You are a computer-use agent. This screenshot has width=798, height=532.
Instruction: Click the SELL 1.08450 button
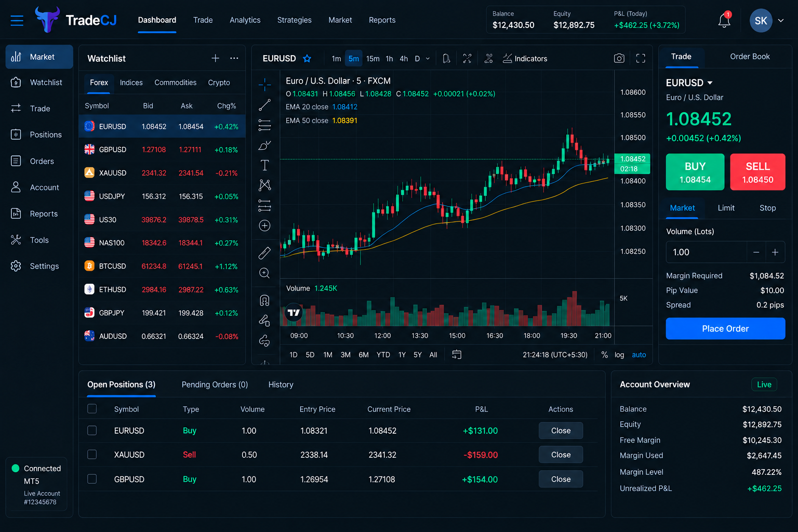[x=757, y=172]
